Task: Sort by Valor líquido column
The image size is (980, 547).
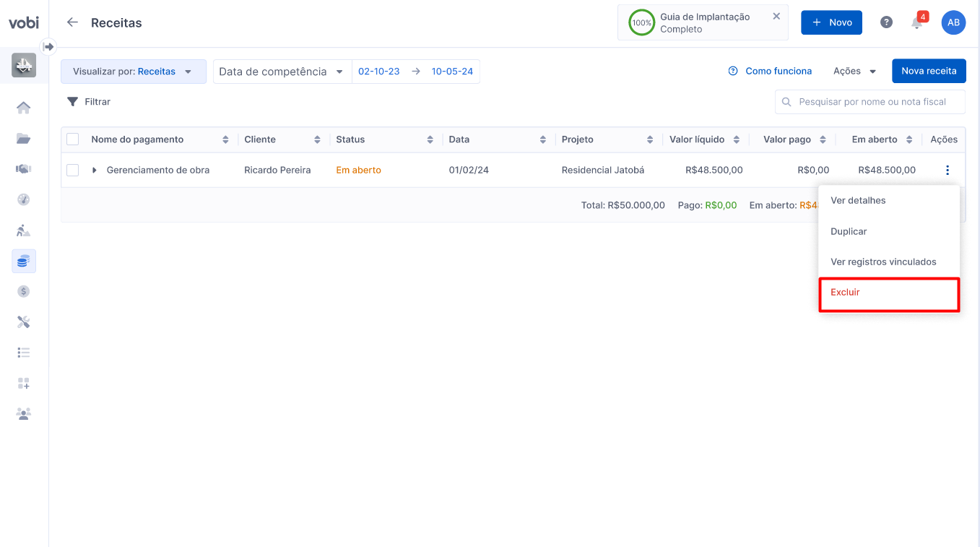Action: [x=737, y=139]
